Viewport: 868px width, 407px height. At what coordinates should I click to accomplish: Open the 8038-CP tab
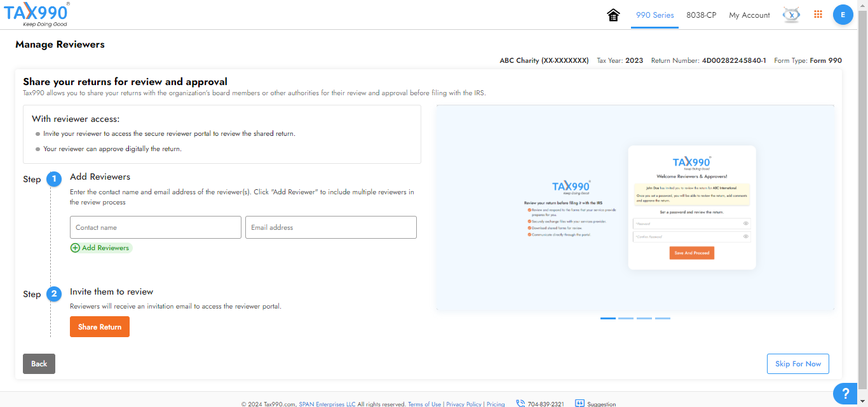[x=702, y=15]
